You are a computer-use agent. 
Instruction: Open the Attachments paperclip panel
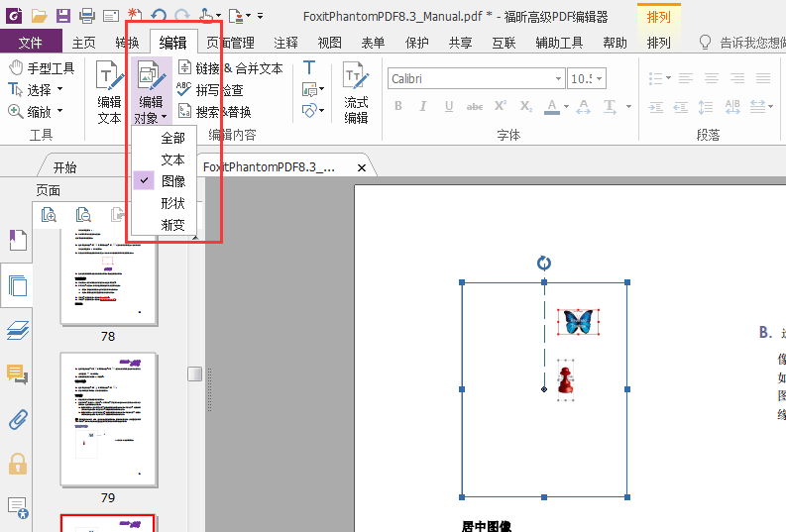(18, 420)
